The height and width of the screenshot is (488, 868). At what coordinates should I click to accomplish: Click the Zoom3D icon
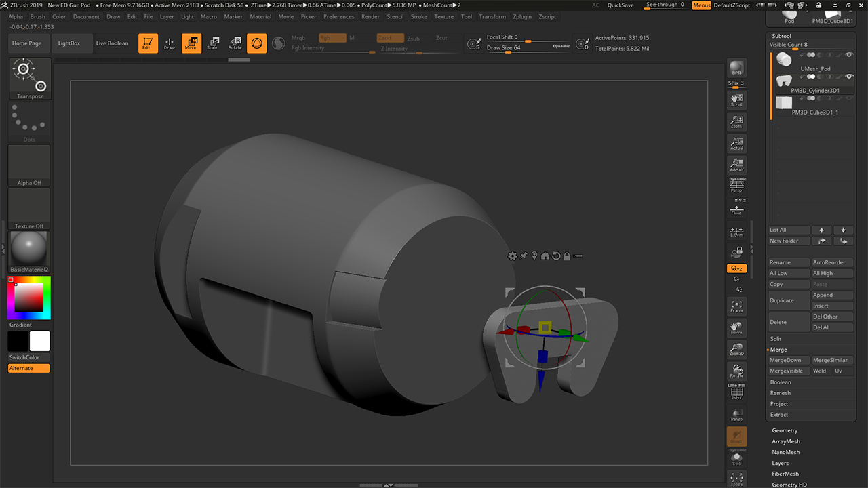pos(736,350)
